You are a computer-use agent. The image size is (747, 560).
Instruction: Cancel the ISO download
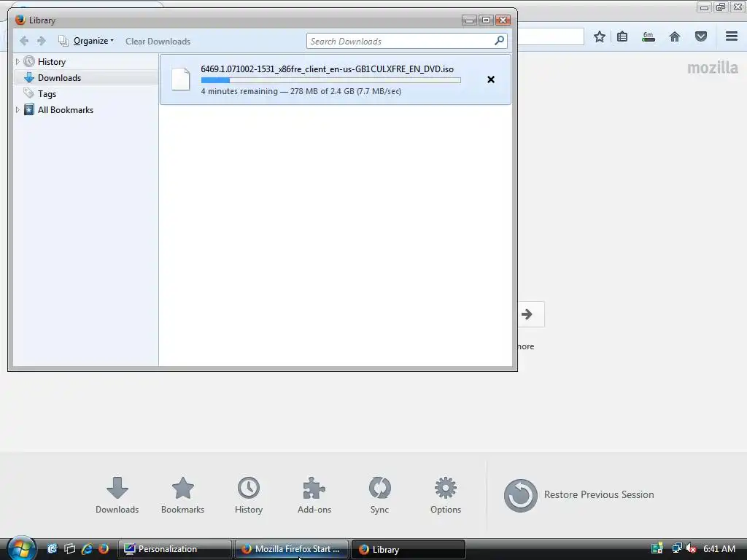point(491,79)
